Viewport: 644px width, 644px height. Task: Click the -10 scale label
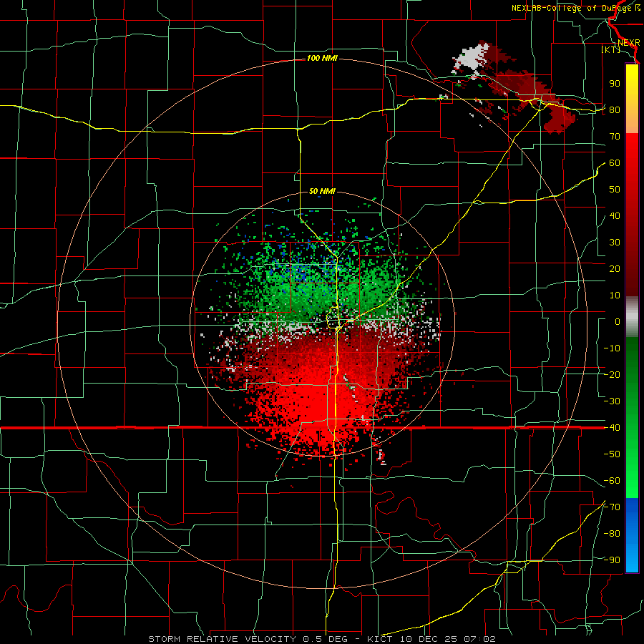click(612, 348)
